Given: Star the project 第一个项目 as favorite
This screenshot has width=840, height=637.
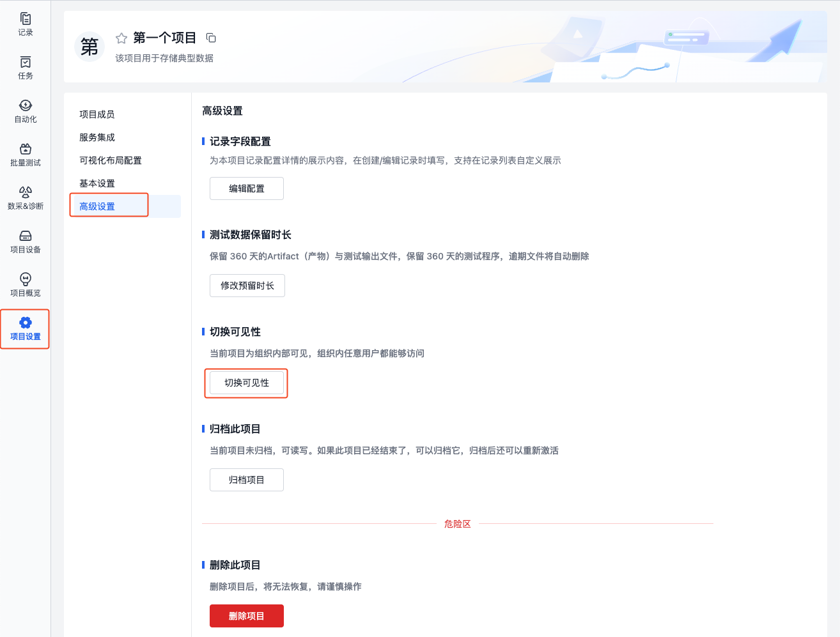Looking at the screenshot, I should click(x=121, y=38).
